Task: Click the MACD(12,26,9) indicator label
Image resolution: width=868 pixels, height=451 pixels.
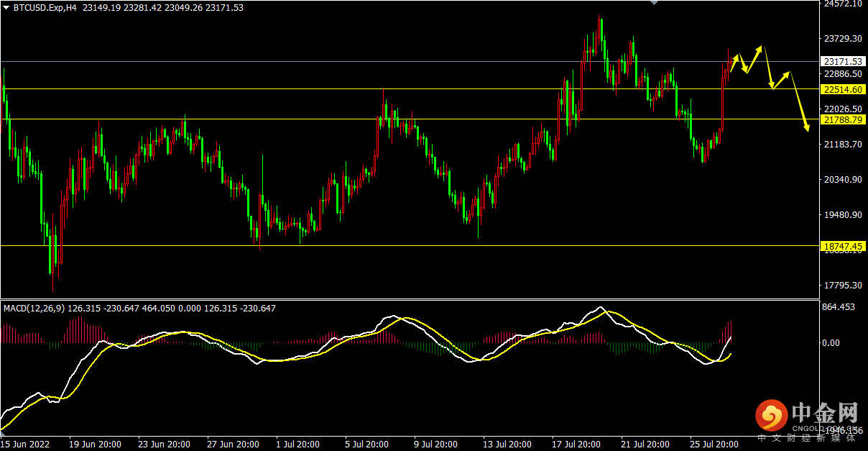Action: coord(34,309)
